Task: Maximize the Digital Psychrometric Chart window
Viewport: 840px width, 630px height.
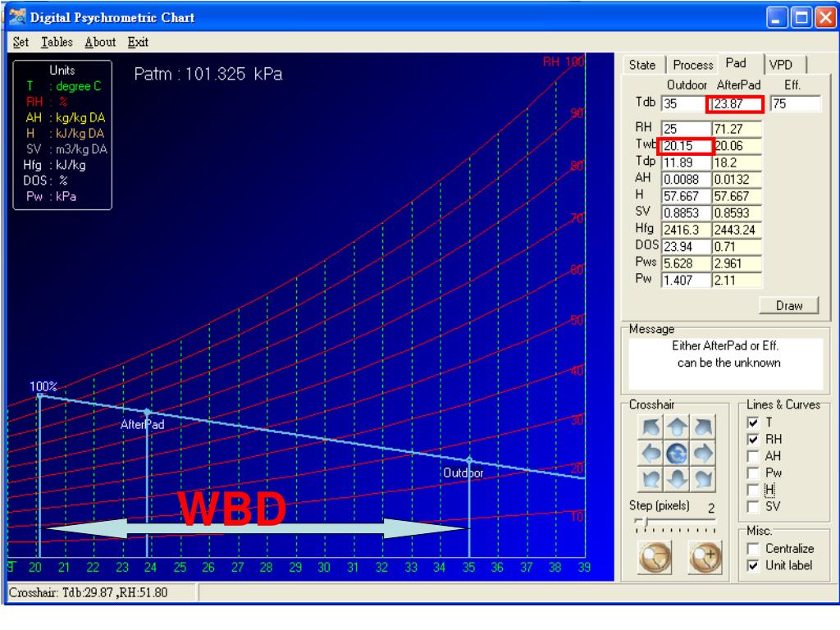Action: (801, 18)
